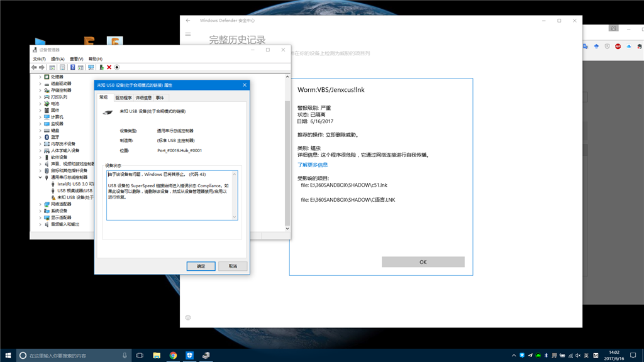Expand 显示适配器 tree node
644x362 pixels.
click(40, 217)
